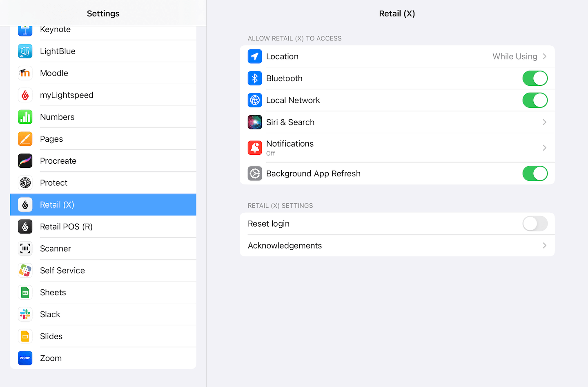This screenshot has height=387, width=588.
Task: Tap the LightBlue app icon
Action: 25,51
